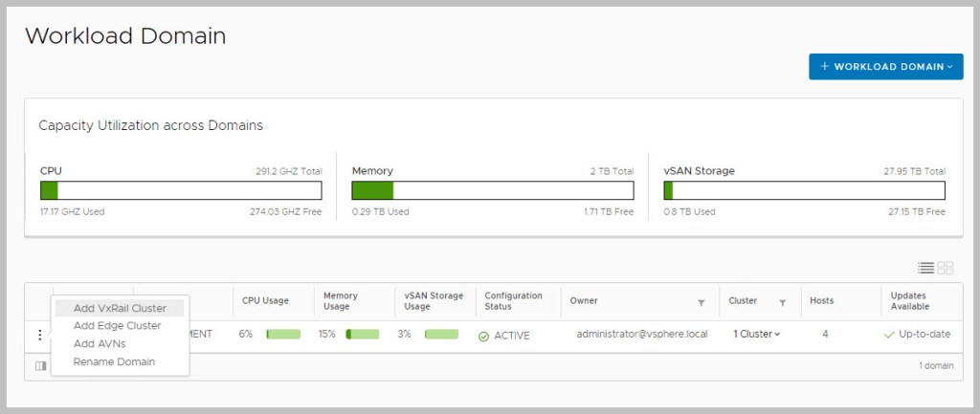The width and height of the screenshot is (980, 414).
Task: Click the administrator@vsphere.local owner cell
Action: pos(641,335)
